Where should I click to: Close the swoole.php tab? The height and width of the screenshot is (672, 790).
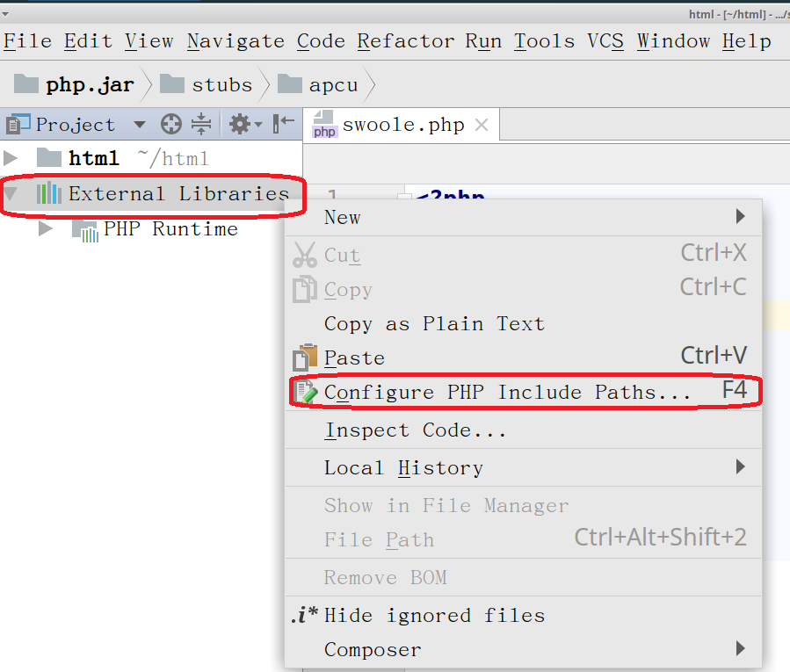[x=481, y=124]
